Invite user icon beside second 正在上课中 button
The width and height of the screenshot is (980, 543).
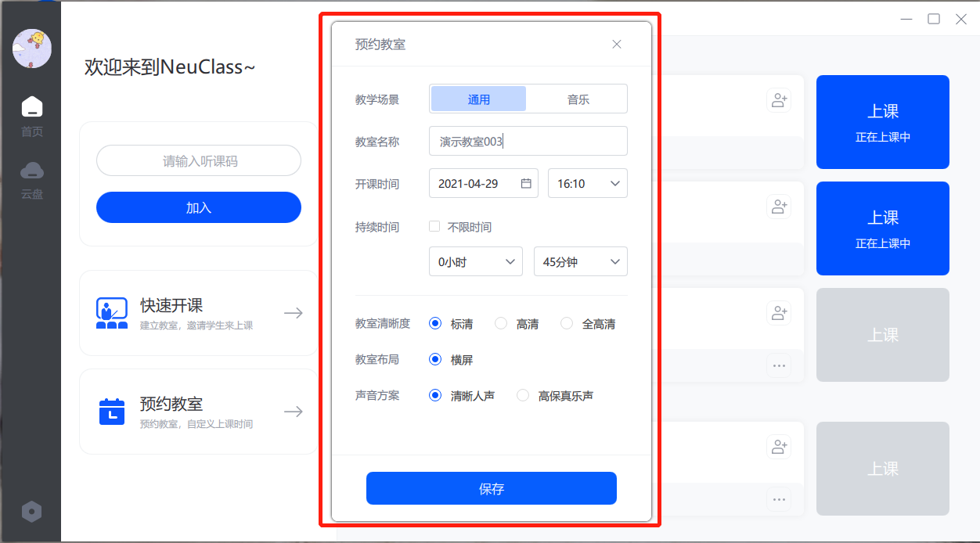(x=779, y=207)
